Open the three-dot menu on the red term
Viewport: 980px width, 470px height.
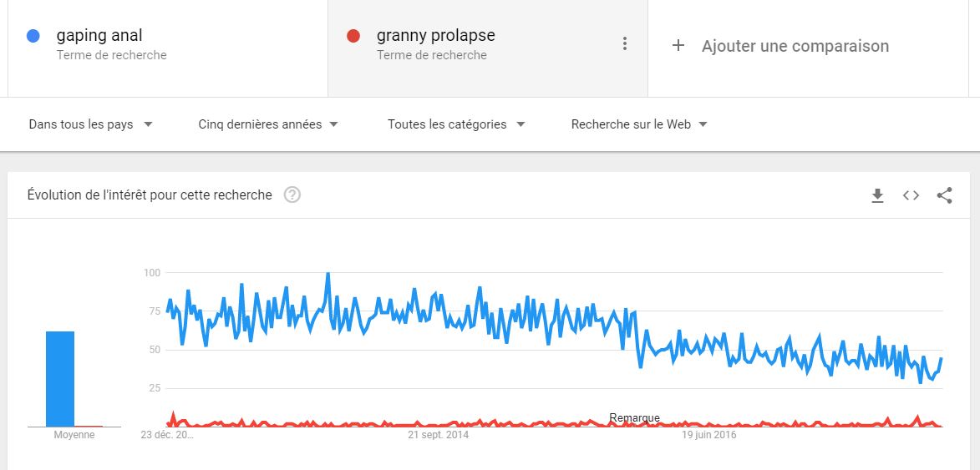[624, 44]
